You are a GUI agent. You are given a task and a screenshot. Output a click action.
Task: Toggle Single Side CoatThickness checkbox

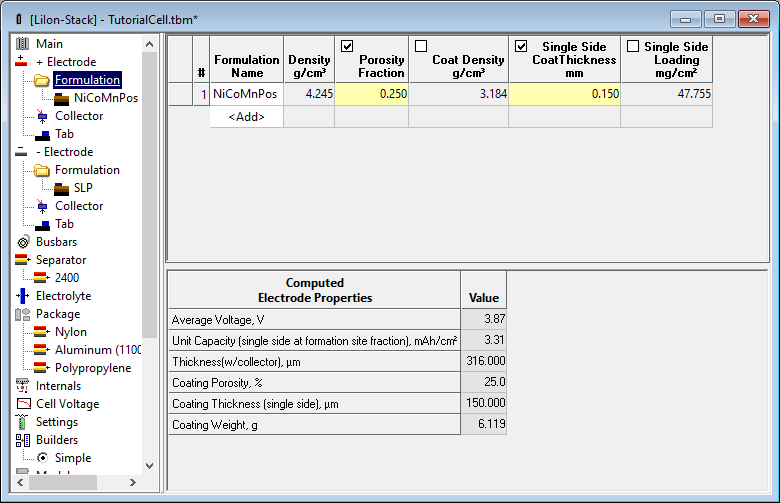click(x=520, y=46)
